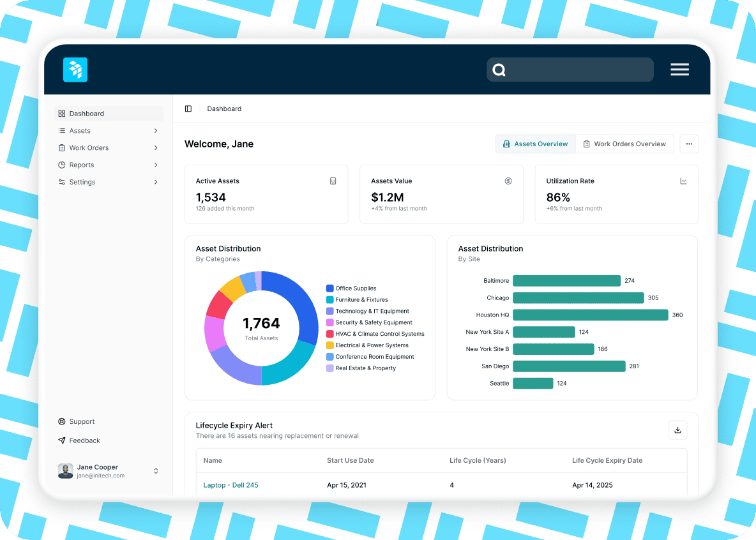Open the hamburger menu
The image size is (756, 540).
click(679, 70)
